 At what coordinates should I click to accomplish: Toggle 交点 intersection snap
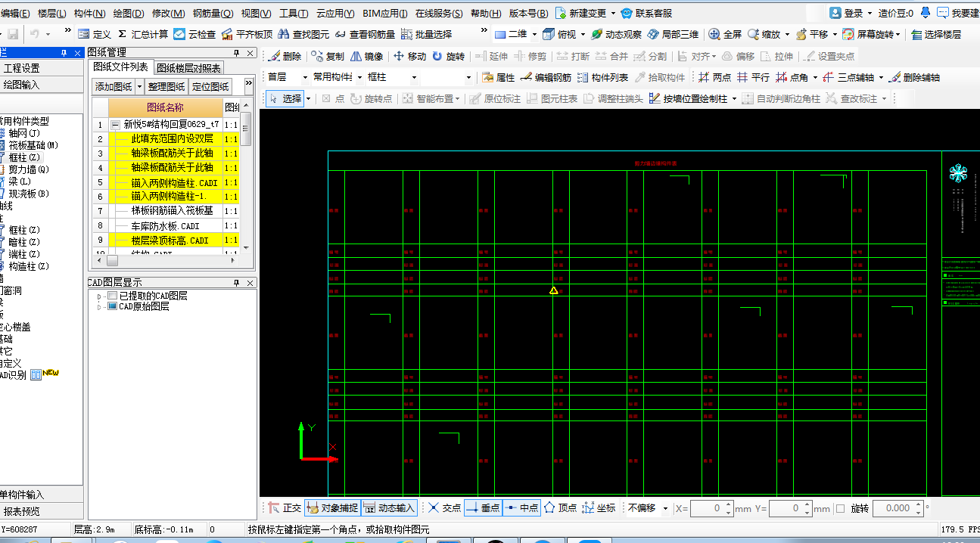click(445, 508)
